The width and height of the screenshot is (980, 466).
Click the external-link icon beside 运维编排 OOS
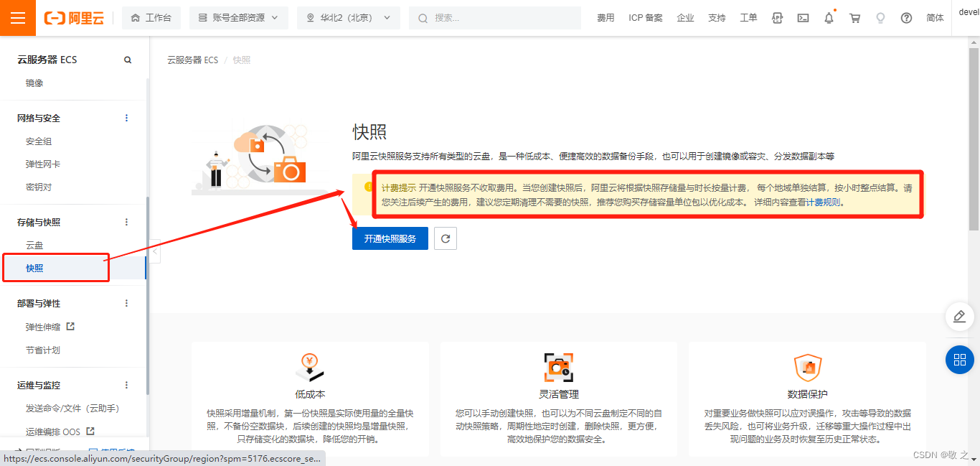coord(90,432)
